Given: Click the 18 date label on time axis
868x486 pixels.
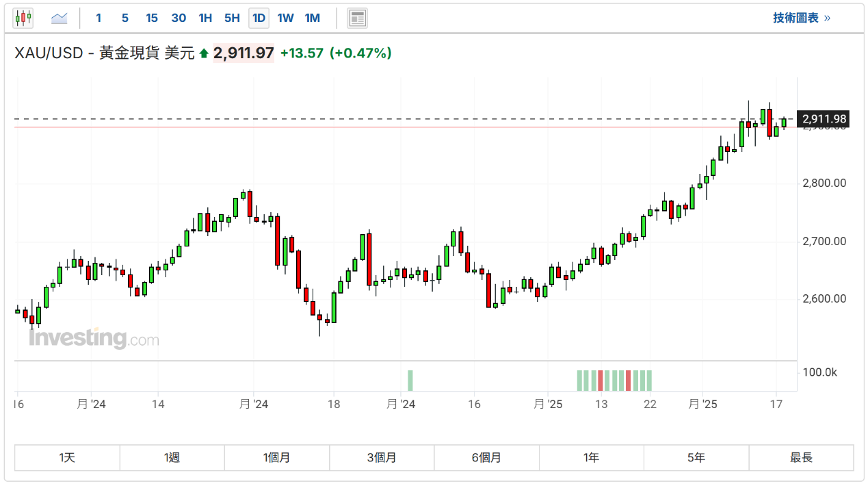Looking at the screenshot, I should 334,404.
